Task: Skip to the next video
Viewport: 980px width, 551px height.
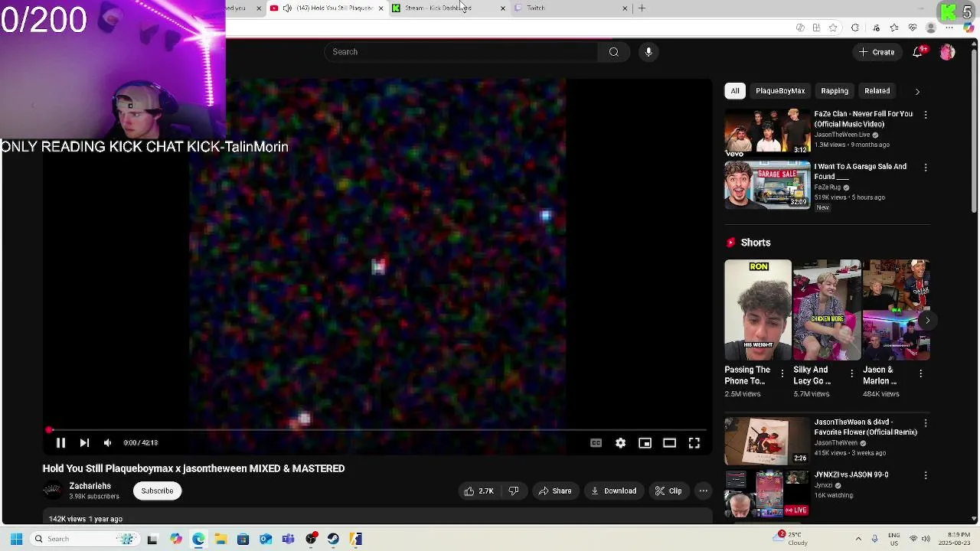Action: coord(84,442)
